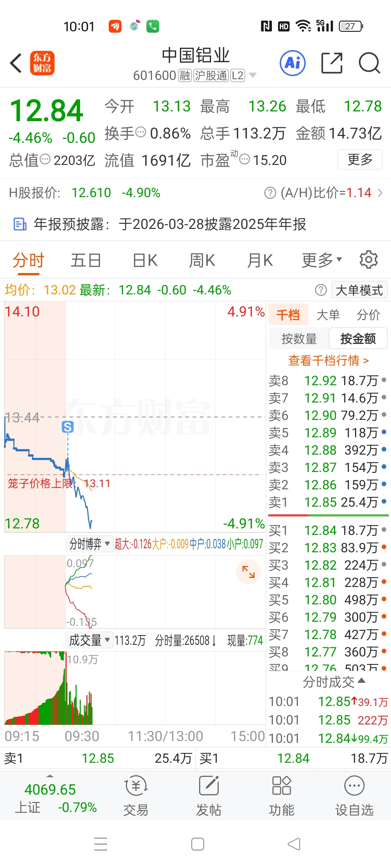Switch to the 大单 tab
391x868 pixels.
point(328,315)
